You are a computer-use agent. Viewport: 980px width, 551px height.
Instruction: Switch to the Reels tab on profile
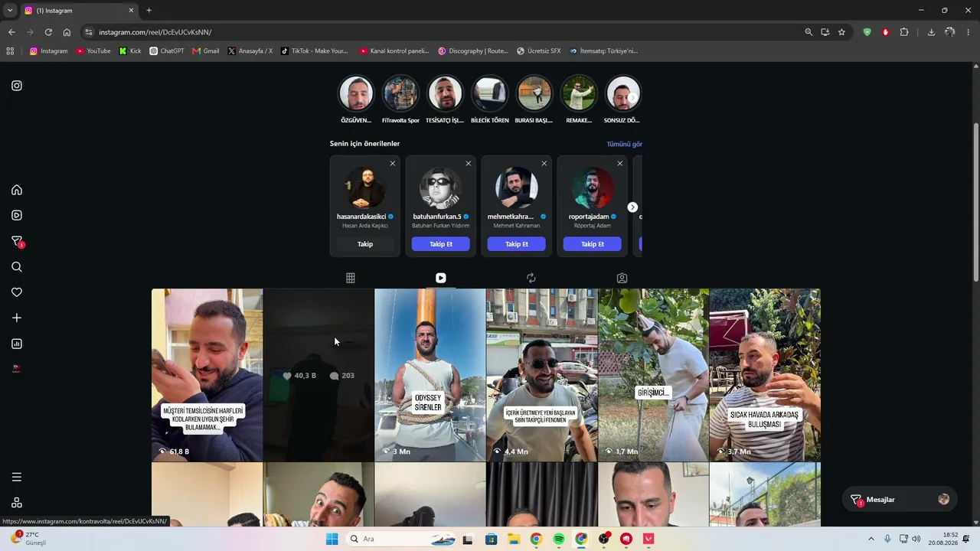440,278
